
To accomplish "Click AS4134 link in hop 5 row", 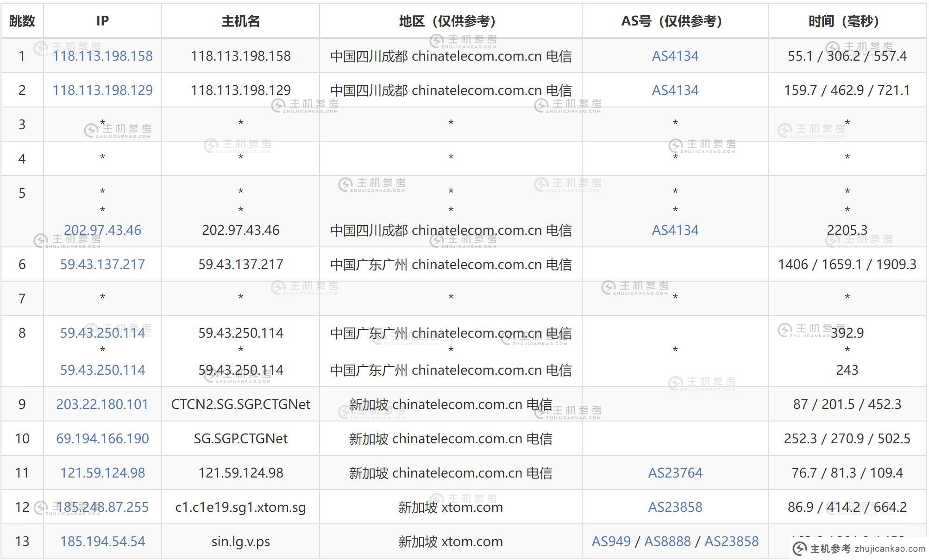I will [x=675, y=230].
